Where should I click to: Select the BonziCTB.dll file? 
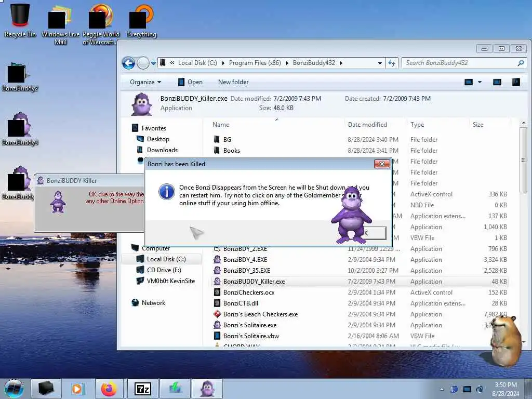[360, 303]
